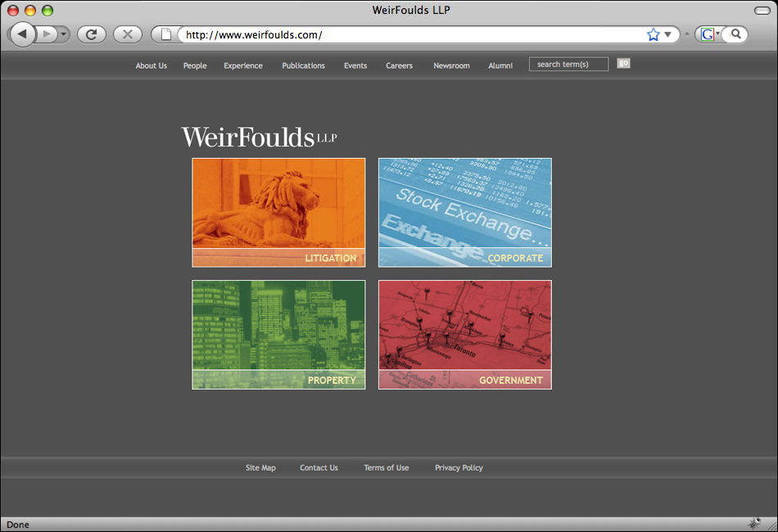Click the browser search magnifier icon

736,34
